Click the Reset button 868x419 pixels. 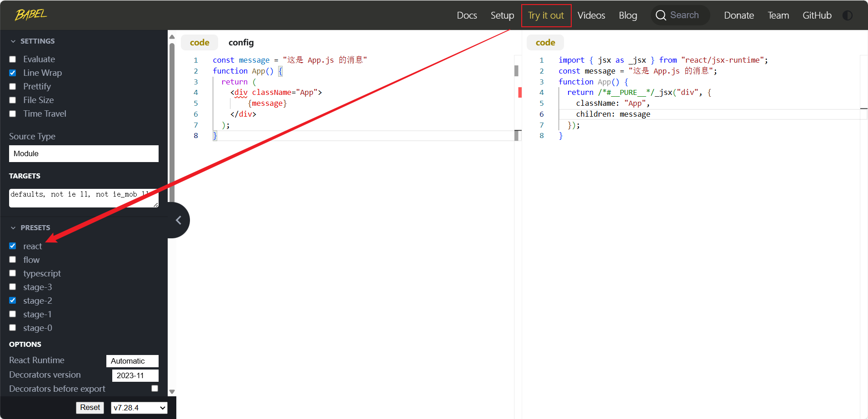[90, 408]
